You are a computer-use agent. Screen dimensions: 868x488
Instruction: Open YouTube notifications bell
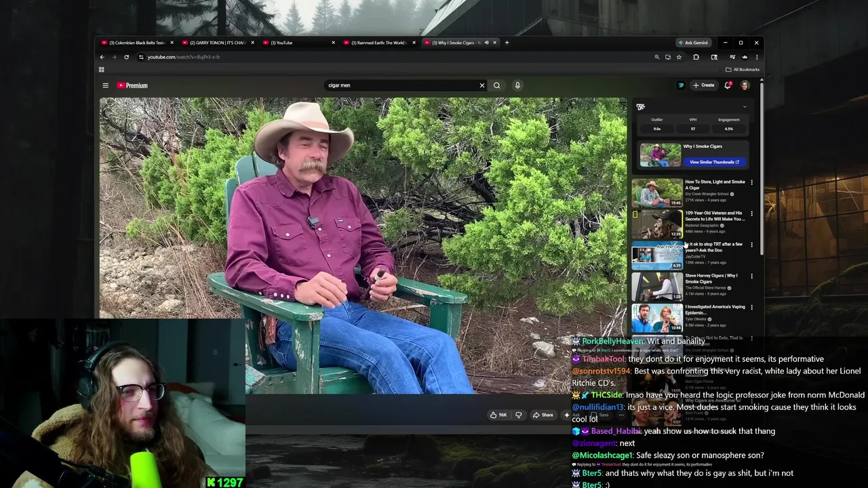(x=728, y=85)
